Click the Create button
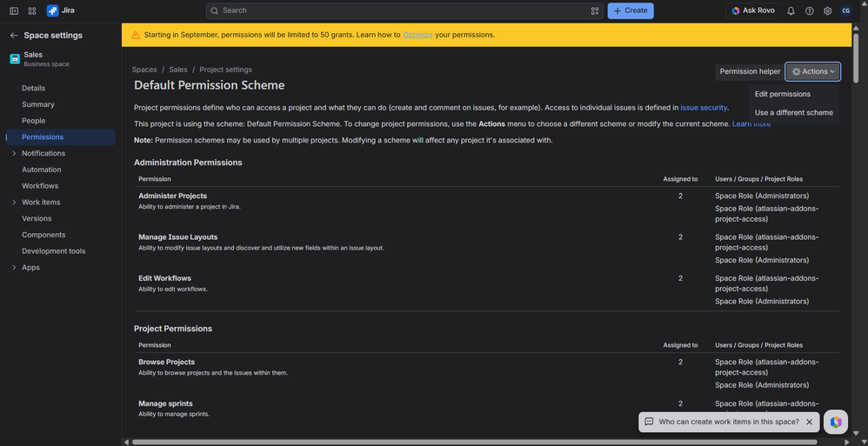Image resolution: width=868 pixels, height=446 pixels. click(631, 10)
